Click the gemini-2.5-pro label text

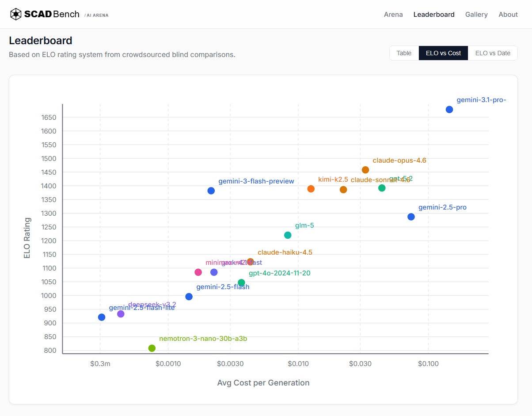tap(442, 207)
